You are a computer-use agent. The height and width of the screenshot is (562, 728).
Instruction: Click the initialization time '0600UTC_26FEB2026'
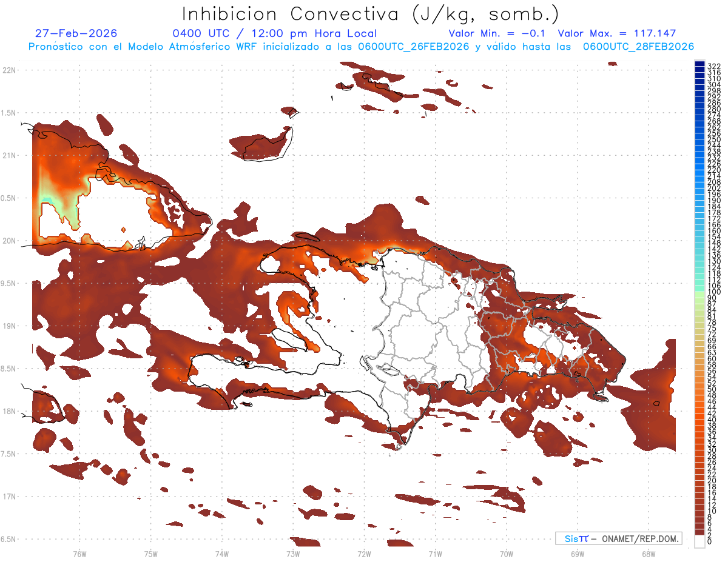(414, 47)
